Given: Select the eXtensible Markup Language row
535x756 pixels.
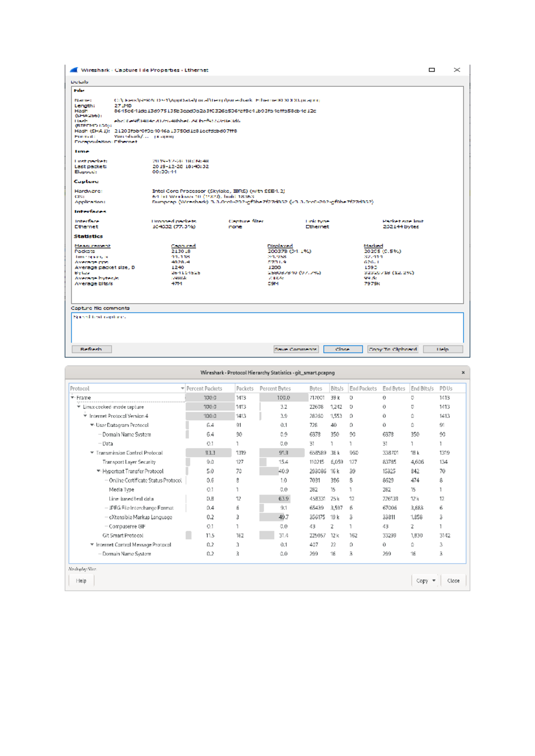Looking at the screenshot, I should pos(267,517).
